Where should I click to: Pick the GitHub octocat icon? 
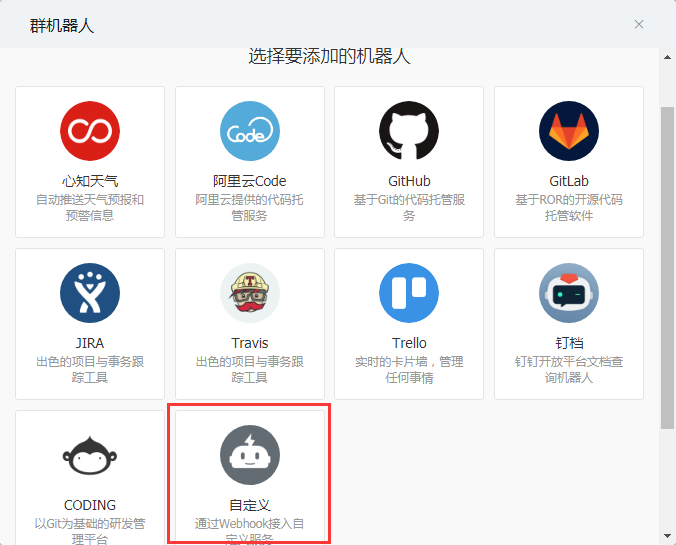(x=409, y=131)
